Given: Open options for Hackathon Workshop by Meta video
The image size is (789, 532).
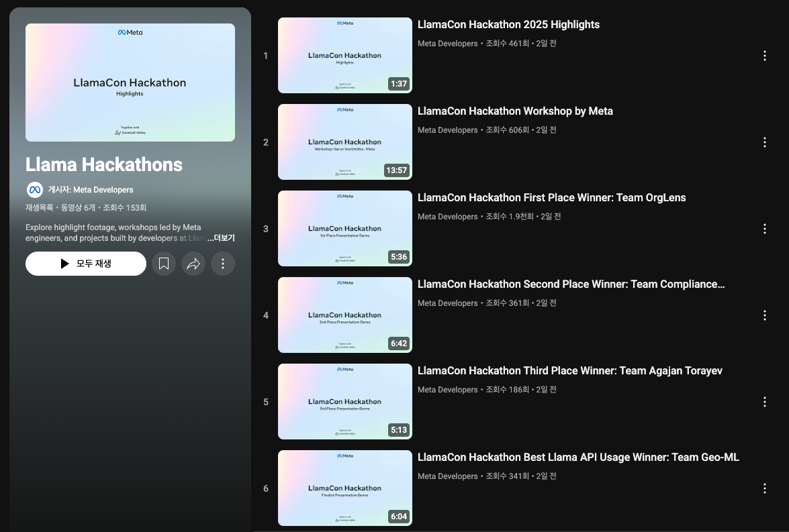Looking at the screenshot, I should point(764,142).
